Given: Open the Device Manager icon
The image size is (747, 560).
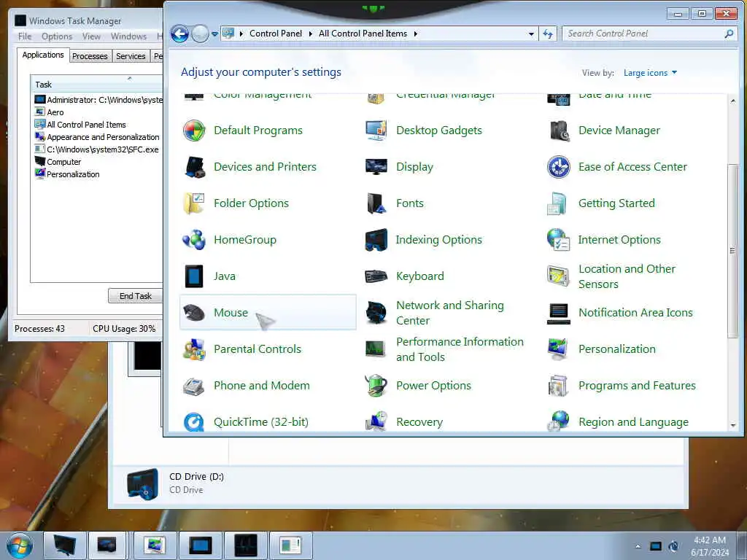Looking at the screenshot, I should click(558, 131).
